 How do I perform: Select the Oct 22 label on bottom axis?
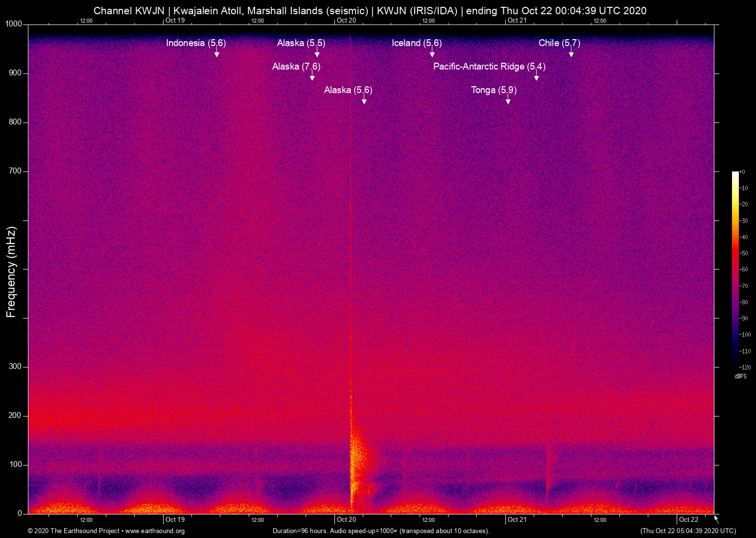click(x=688, y=520)
